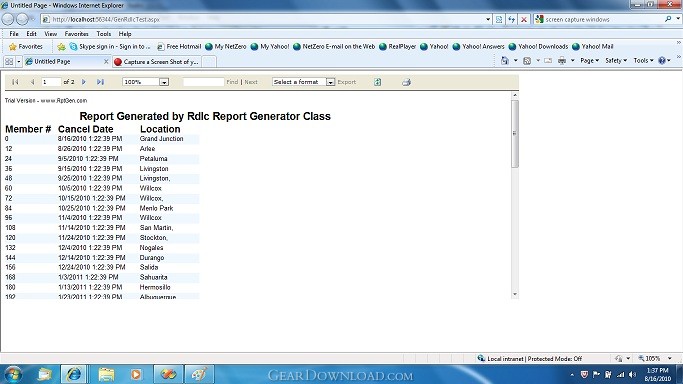
Task: Expand Quick Tabs dropdown arrow
Action: point(19,61)
